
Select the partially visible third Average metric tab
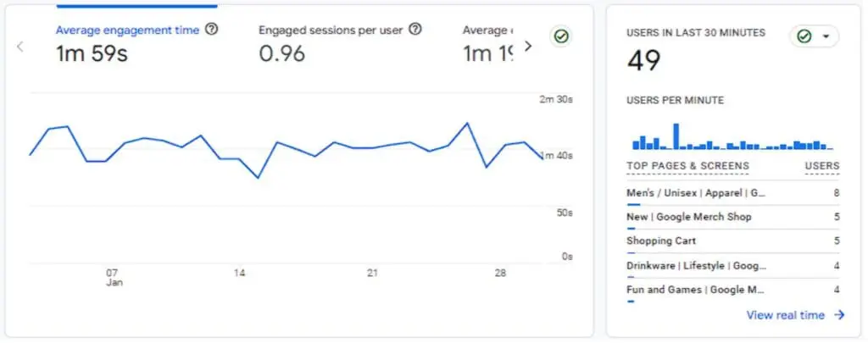(487, 41)
